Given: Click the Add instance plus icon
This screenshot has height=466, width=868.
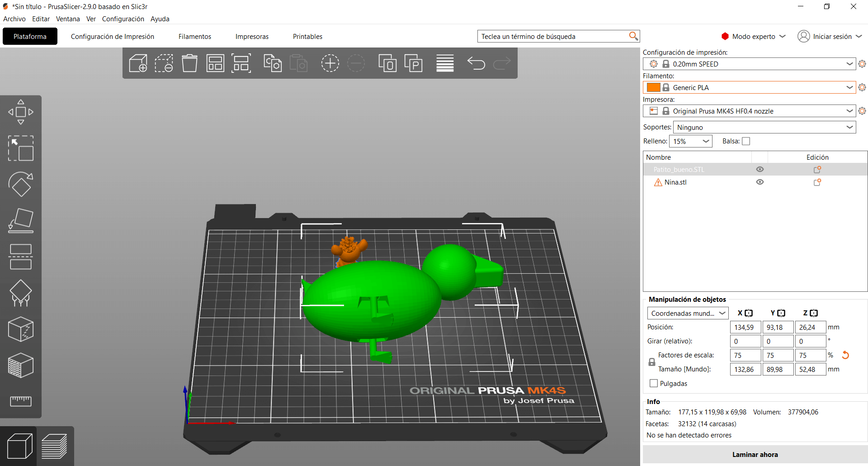Looking at the screenshot, I should (330, 63).
